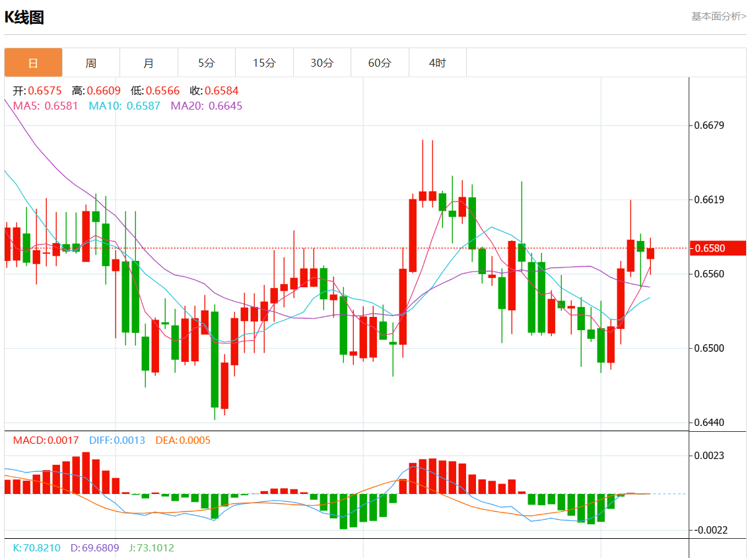The width and height of the screenshot is (756, 558).
Task: Click the K线图 heading
Action: click(x=24, y=17)
